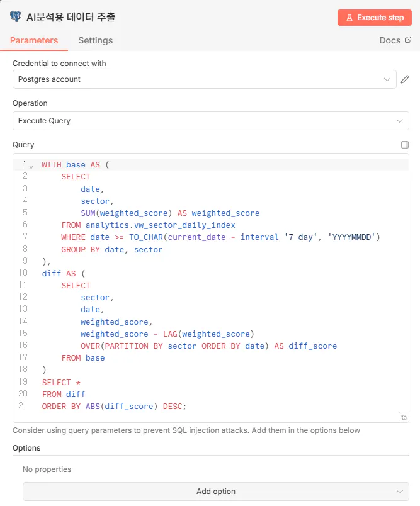Click the ORDER BY ABS(diff_score) DESC line
The width and height of the screenshot is (420, 506).
point(115,407)
